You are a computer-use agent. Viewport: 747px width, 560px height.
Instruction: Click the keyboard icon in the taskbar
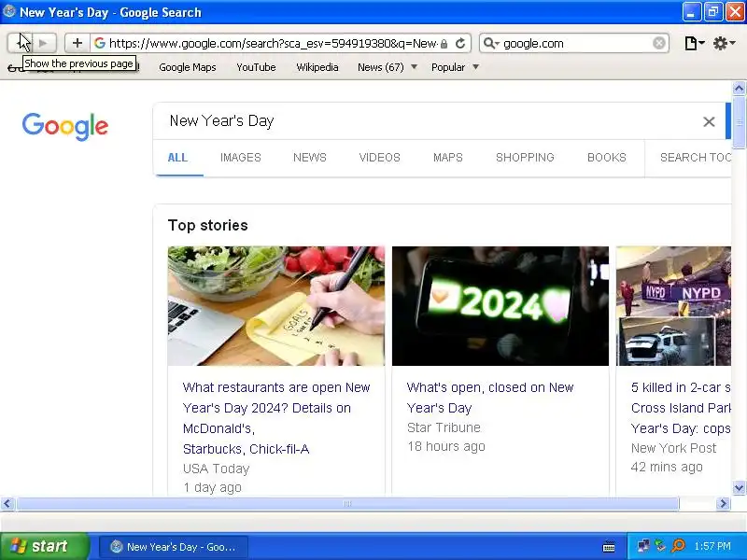609,547
